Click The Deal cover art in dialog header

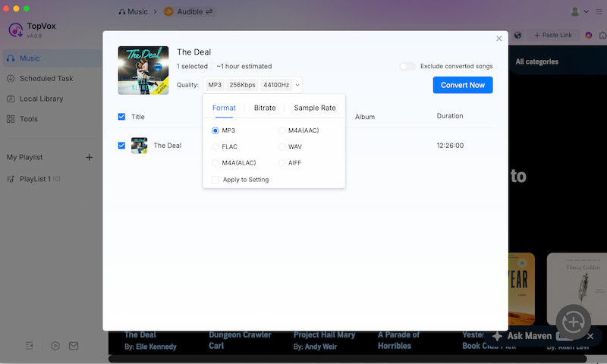pos(143,70)
